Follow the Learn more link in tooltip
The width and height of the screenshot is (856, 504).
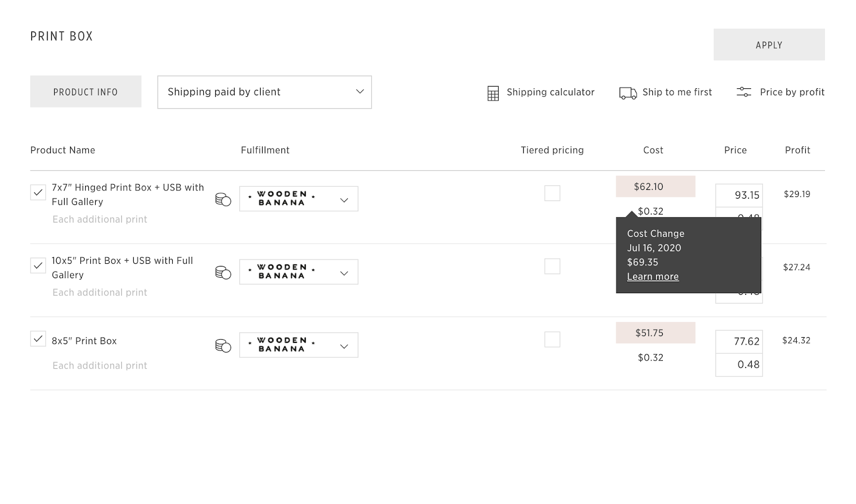(653, 277)
